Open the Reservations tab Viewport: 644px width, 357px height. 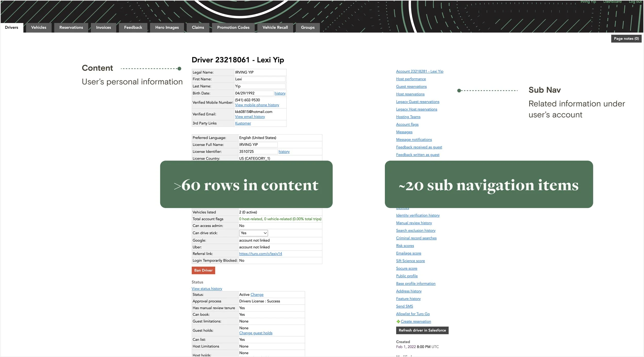pos(71,28)
